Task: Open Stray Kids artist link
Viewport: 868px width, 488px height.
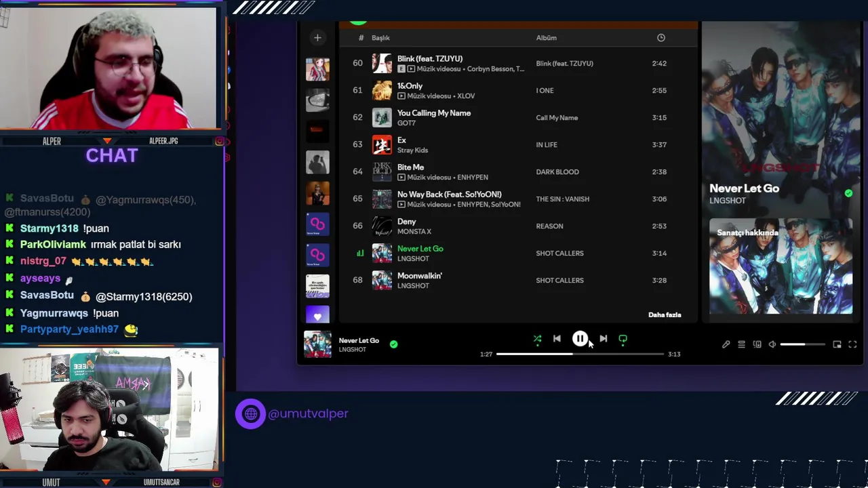Action: (412, 150)
